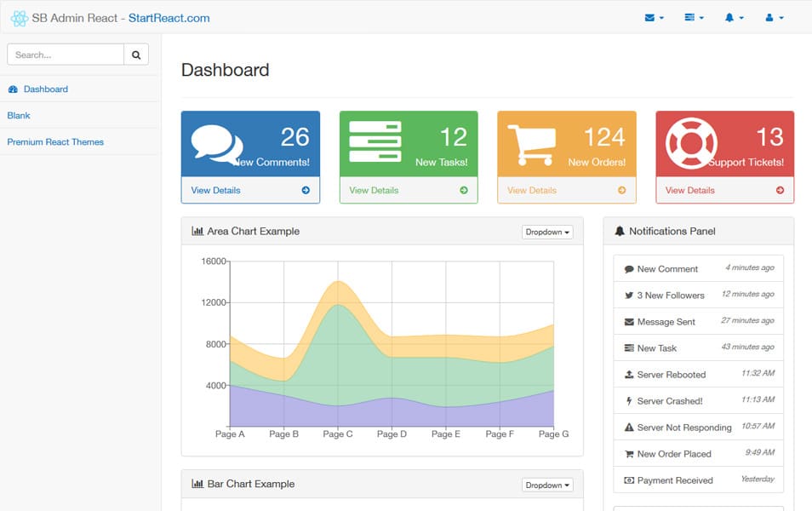Image resolution: width=812 pixels, height=511 pixels.
Task: Select Blank in the sidebar menu
Action: 19,115
